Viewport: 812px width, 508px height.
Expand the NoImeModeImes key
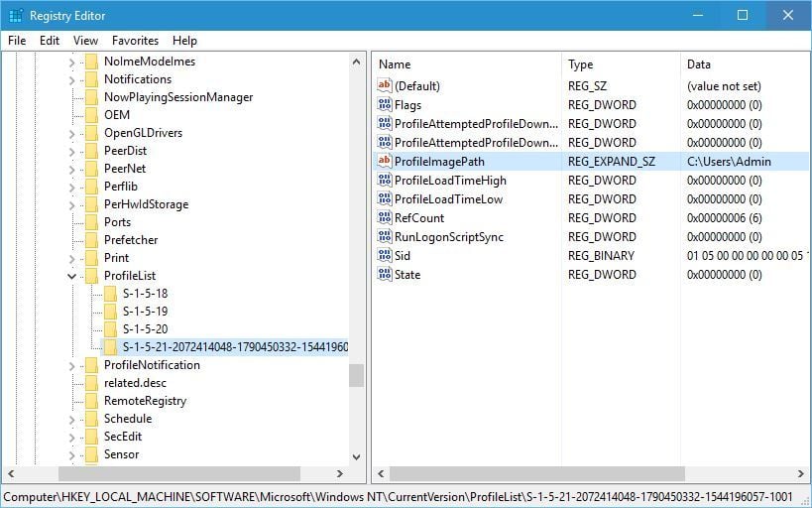(x=72, y=63)
